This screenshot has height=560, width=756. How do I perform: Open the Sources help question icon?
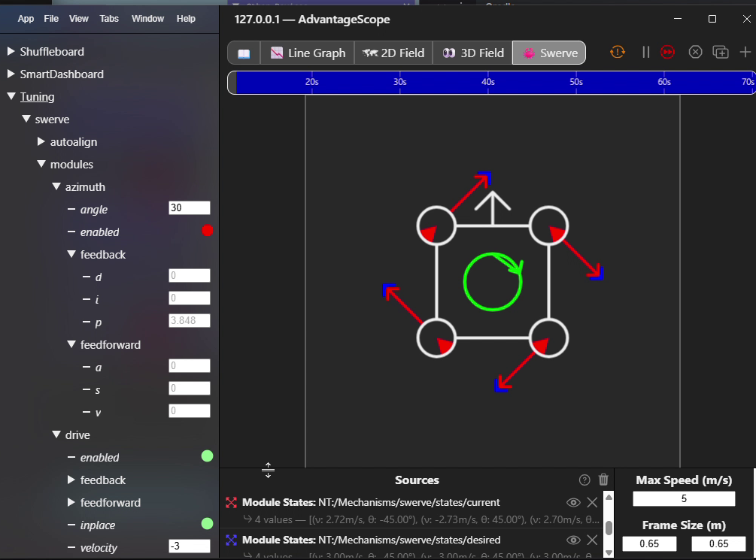coord(584,480)
